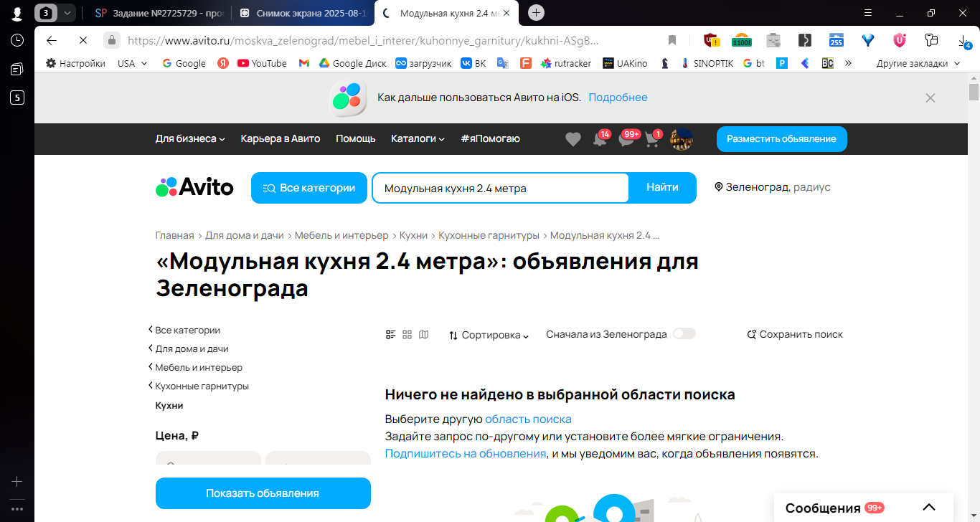Viewport: 980px width, 522px height.
Task: Toggle Сначала из Зеленограда switch
Action: tap(684, 333)
